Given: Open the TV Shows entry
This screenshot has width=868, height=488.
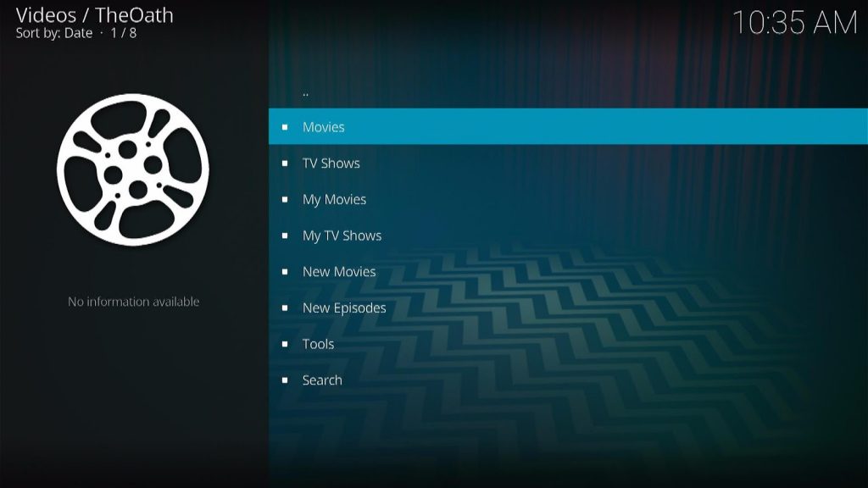Looking at the screenshot, I should pos(568,164).
